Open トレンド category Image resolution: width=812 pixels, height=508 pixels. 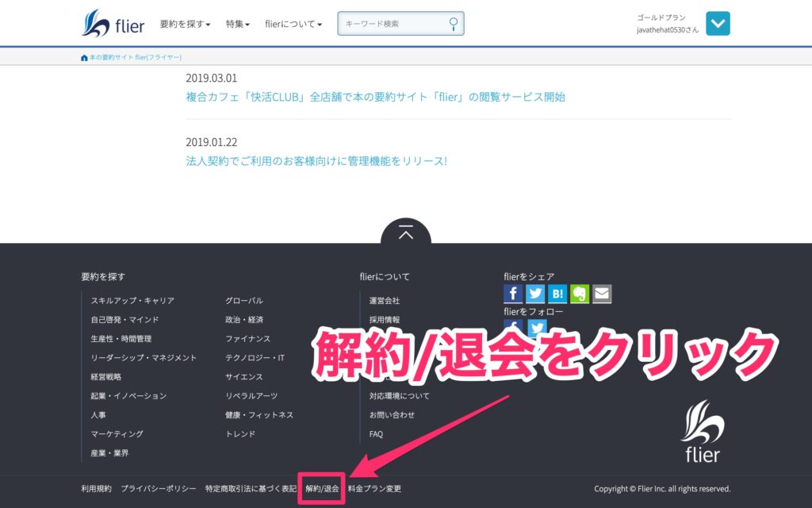(240, 434)
